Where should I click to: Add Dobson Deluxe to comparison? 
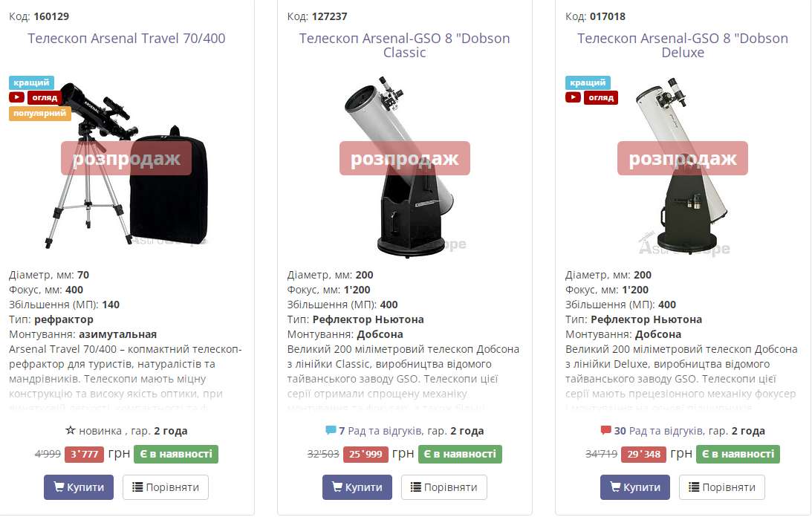point(721,487)
